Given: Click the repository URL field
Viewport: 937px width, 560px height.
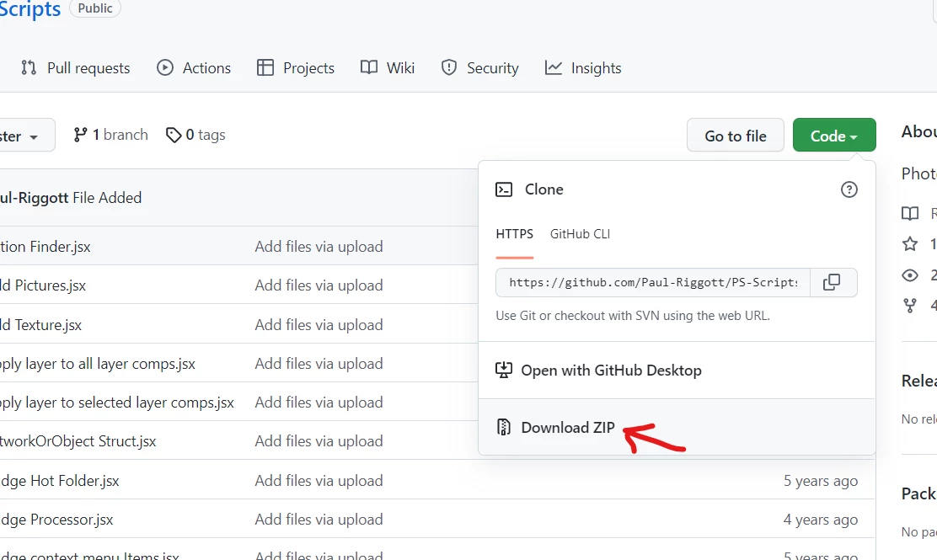Looking at the screenshot, I should pos(652,282).
